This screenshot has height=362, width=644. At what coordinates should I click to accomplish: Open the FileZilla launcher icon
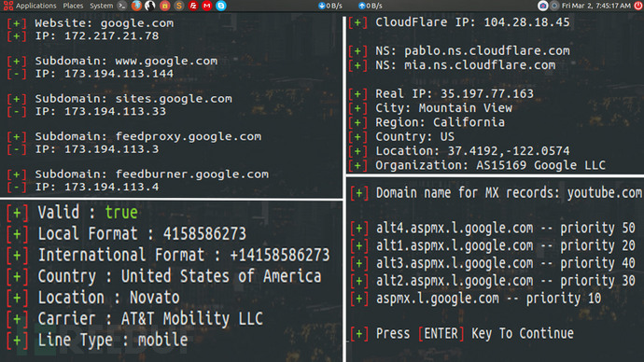(x=193, y=6)
